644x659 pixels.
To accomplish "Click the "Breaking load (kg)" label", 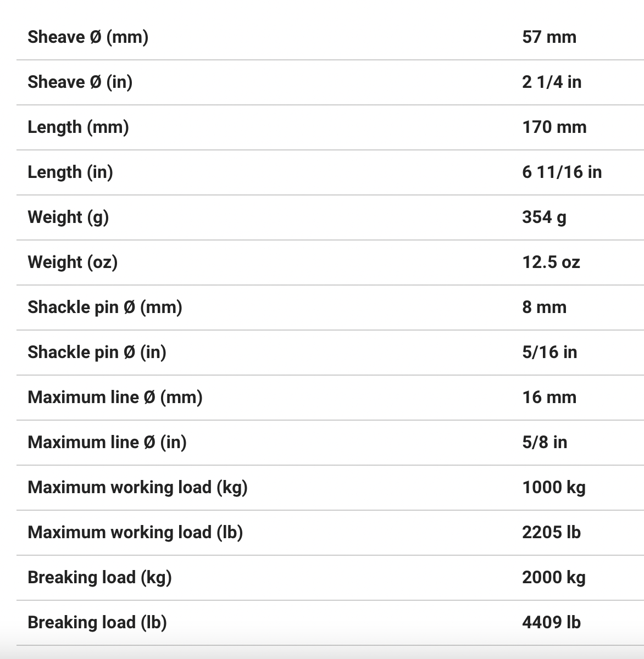I will (99, 578).
